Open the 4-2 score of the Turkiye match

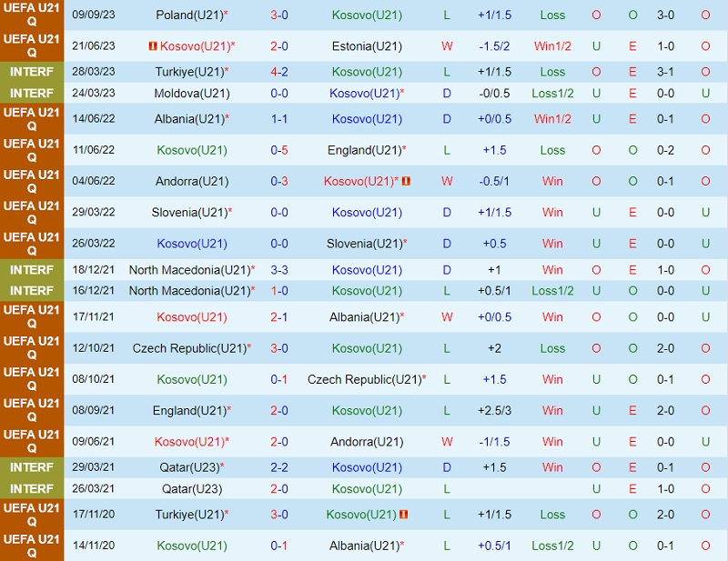pyautogui.click(x=279, y=72)
